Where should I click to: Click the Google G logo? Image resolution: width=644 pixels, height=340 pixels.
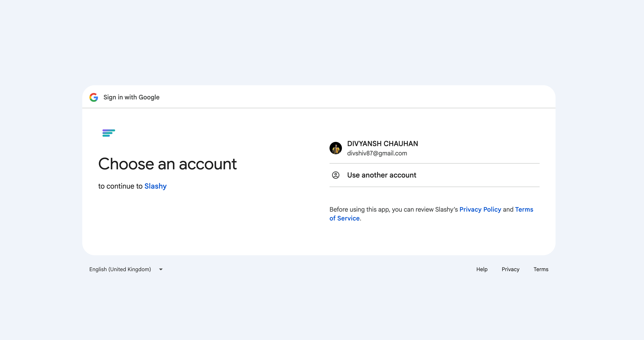pyautogui.click(x=94, y=97)
